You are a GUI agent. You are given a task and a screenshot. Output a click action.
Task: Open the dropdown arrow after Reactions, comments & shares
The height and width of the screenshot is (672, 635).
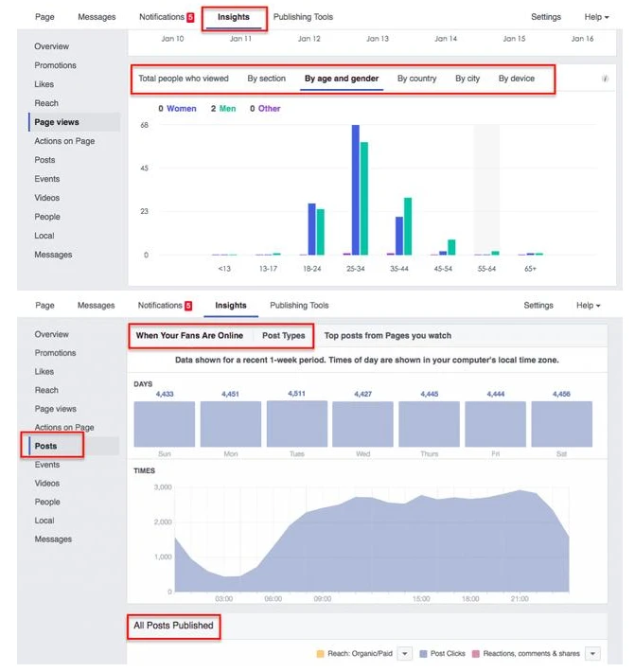pyautogui.click(x=592, y=654)
